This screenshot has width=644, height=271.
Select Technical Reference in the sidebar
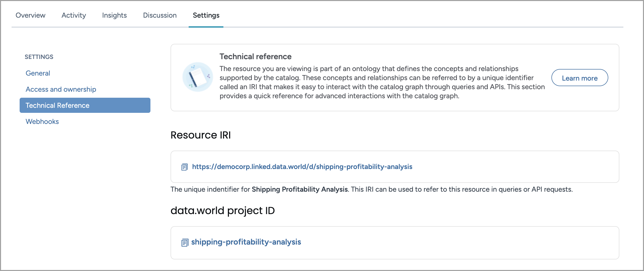(x=85, y=105)
